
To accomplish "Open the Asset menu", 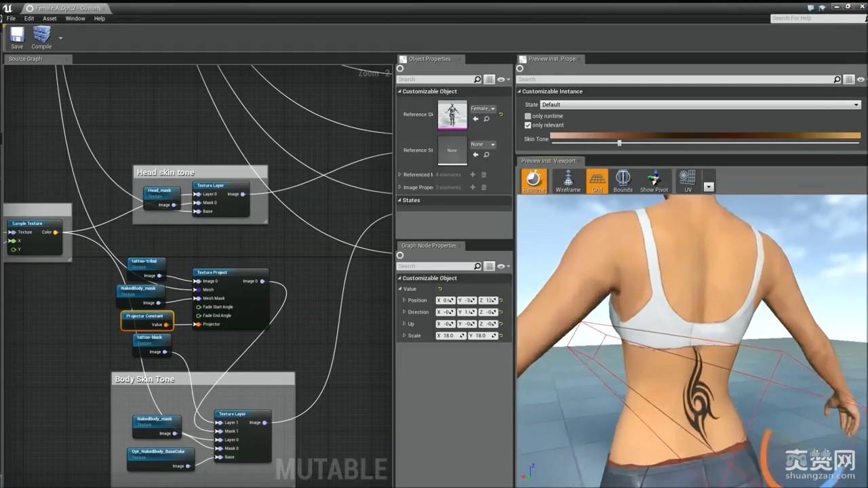I will [x=50, y=18].
